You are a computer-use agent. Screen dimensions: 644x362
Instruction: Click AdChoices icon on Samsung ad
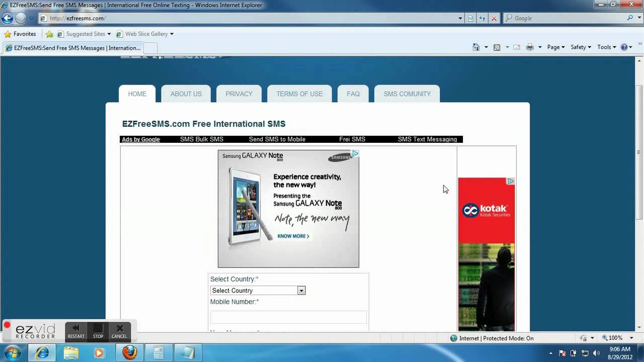[x=355, y=153]
